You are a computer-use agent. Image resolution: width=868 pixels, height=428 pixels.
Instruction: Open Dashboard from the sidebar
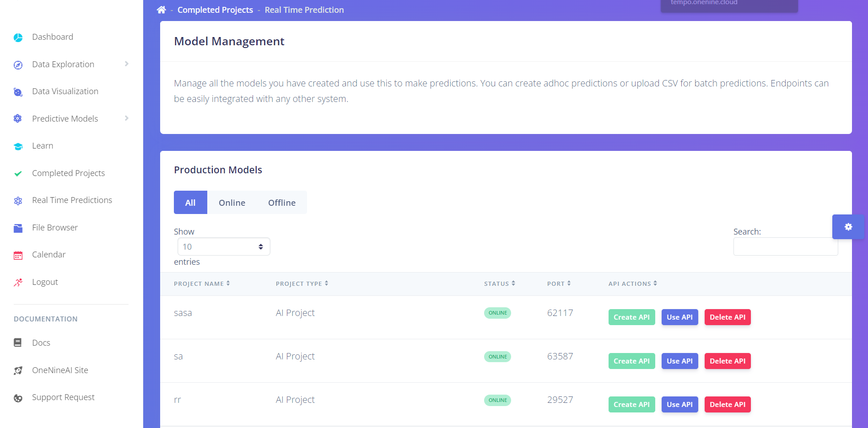click(x=53, y=37)
